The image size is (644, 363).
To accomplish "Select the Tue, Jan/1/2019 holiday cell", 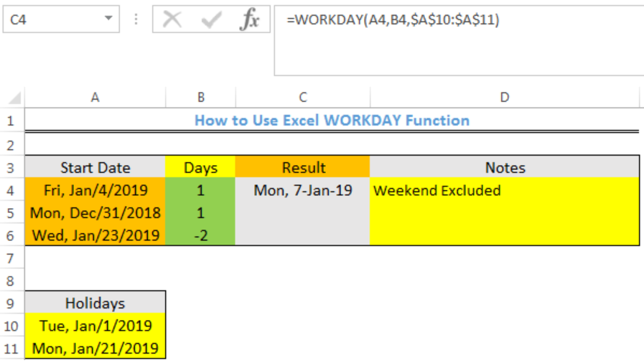I will point(95,326).
